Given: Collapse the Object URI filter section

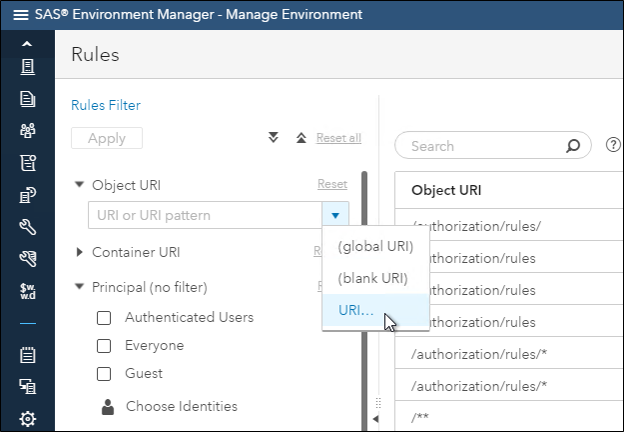Looking at the screenshot, I should click(80, 185).
